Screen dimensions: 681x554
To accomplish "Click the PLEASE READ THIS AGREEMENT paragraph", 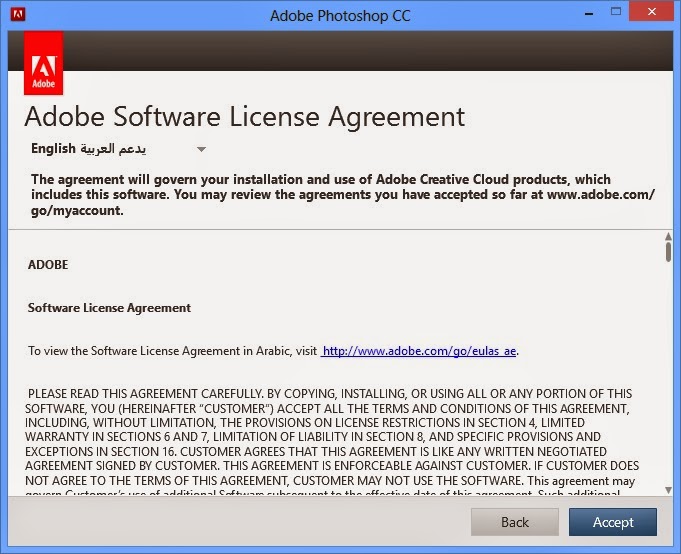I will point(330,436).
